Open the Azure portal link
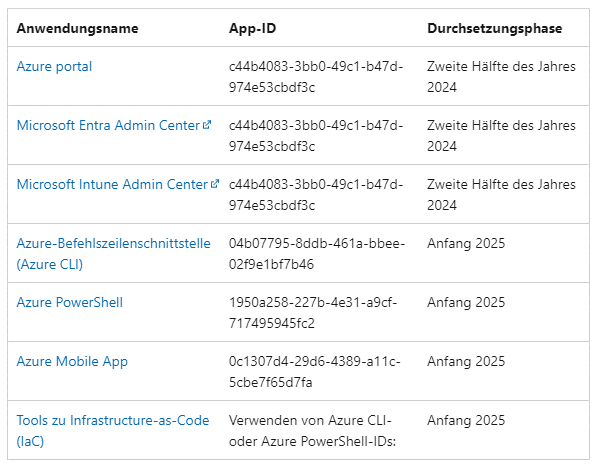Screen dimensions: 597x470 pyautogui.click(x=54, y=67)
